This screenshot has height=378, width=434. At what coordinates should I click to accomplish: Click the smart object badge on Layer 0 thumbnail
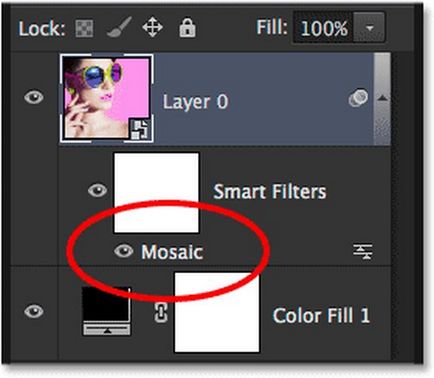coord(140,129)
